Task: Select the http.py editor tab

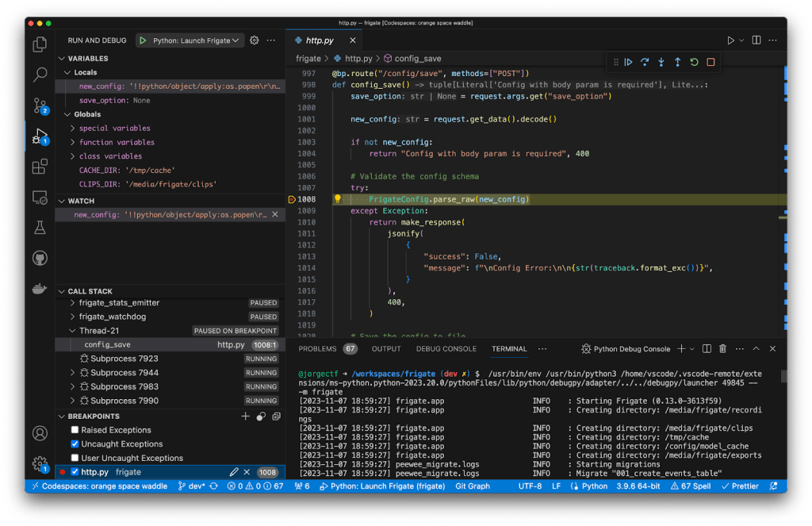Action: click(320, 40)
